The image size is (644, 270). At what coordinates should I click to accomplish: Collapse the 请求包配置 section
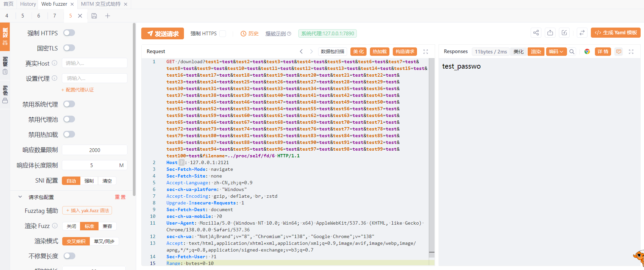20,197
